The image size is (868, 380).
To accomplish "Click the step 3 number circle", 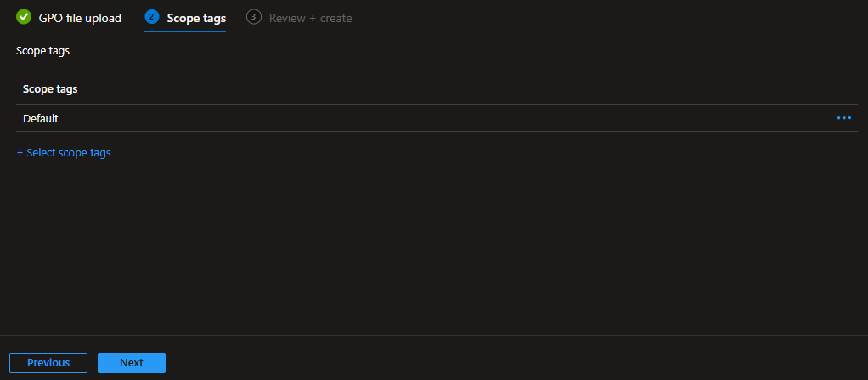I will pos(253,17).
